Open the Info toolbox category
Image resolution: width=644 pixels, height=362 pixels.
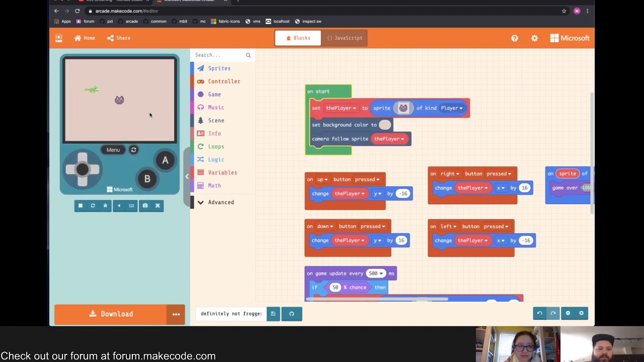(x=214, y=134)
